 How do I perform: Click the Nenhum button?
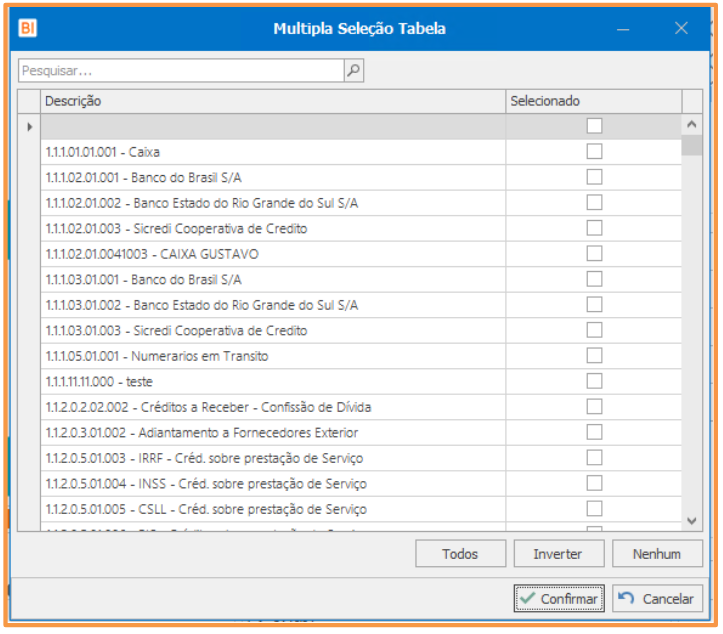tap(657, 554)
